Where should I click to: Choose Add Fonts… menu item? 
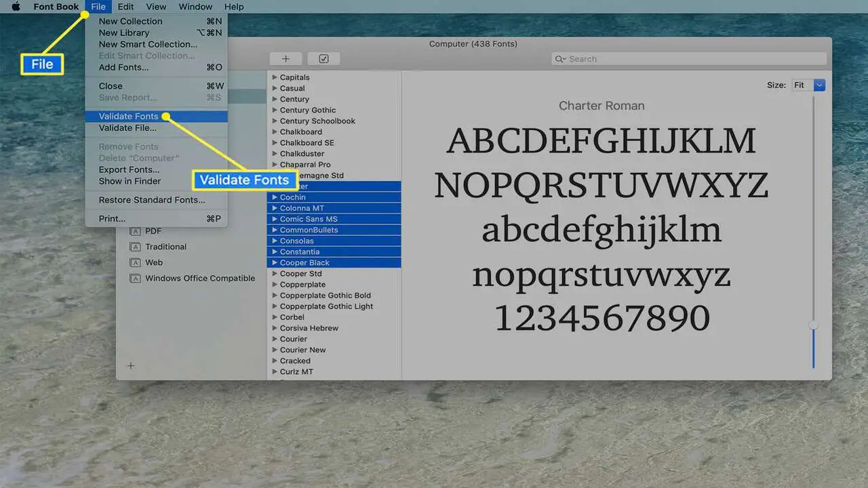(157, 67)
